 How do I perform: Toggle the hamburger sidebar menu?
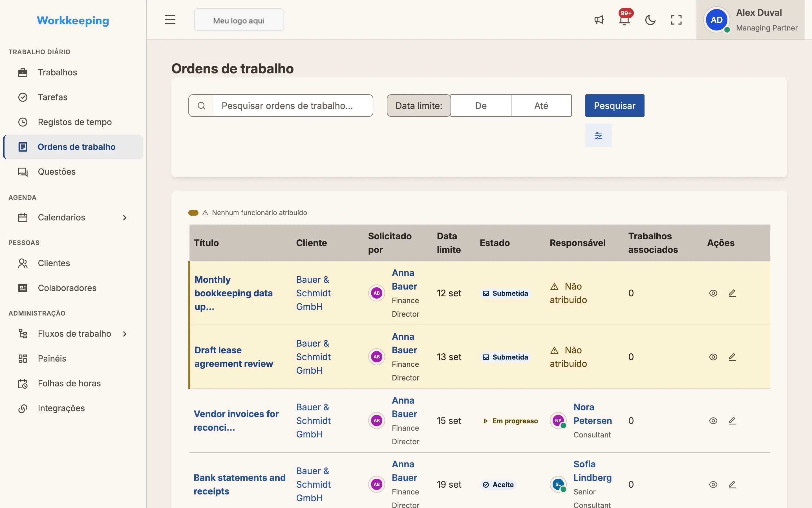click(x=170, y=20)
